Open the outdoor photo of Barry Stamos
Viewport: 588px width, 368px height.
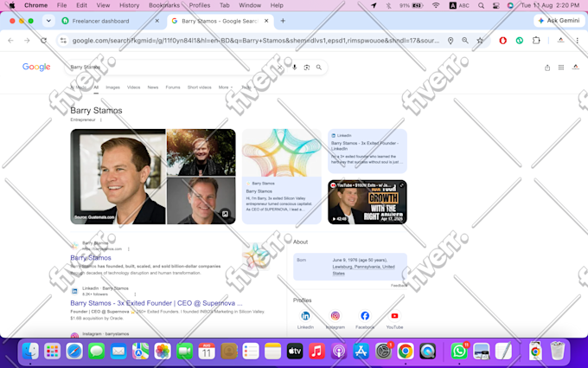coord(201,152)
